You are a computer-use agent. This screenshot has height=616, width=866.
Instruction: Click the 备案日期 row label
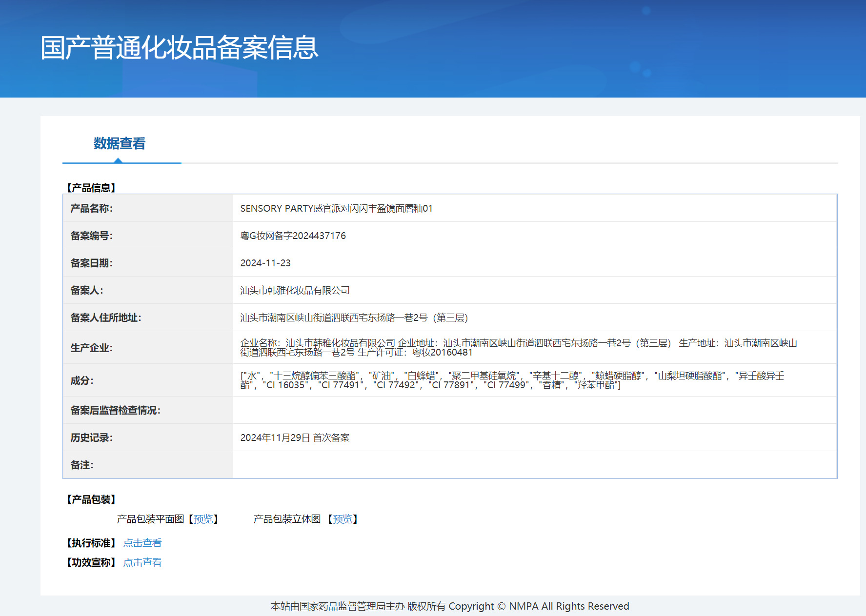[x=91, y=263]
